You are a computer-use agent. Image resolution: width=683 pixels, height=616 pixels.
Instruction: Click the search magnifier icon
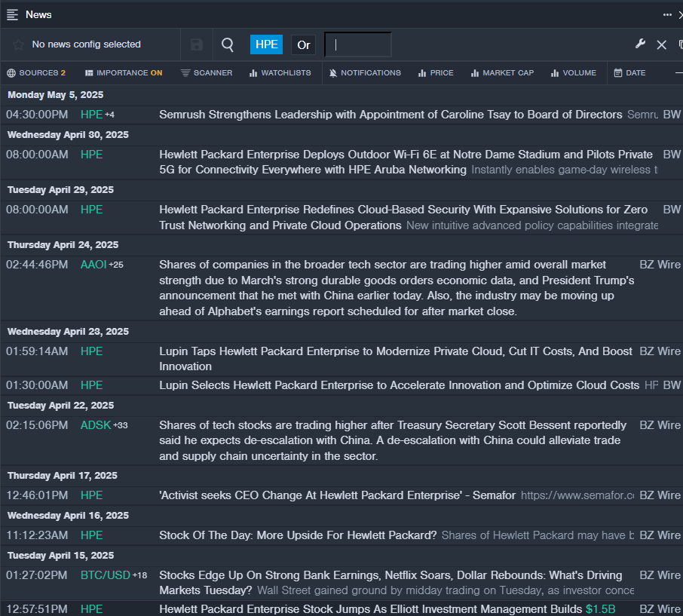coord(228,44)
